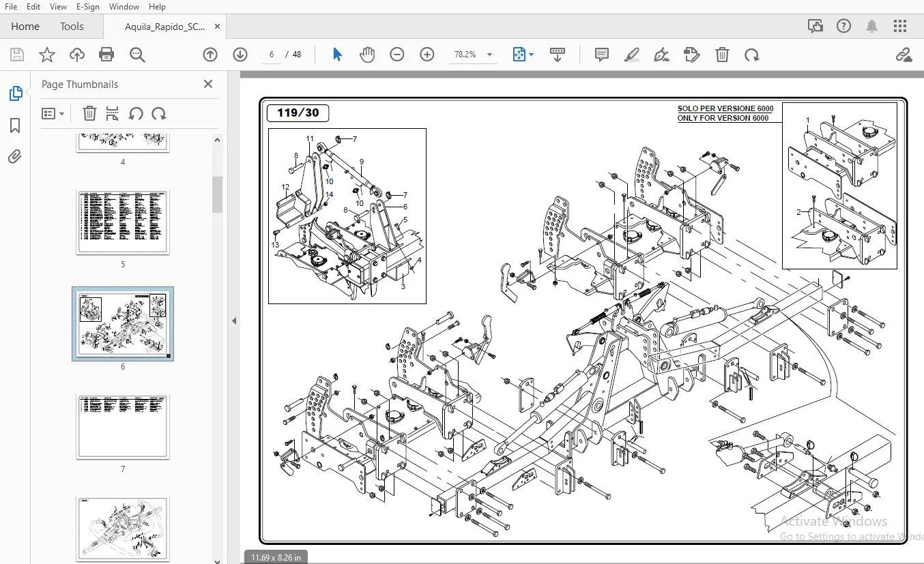Click the current page number field
This screenshot has height=564, width=924.
click(x=272, y=55)
